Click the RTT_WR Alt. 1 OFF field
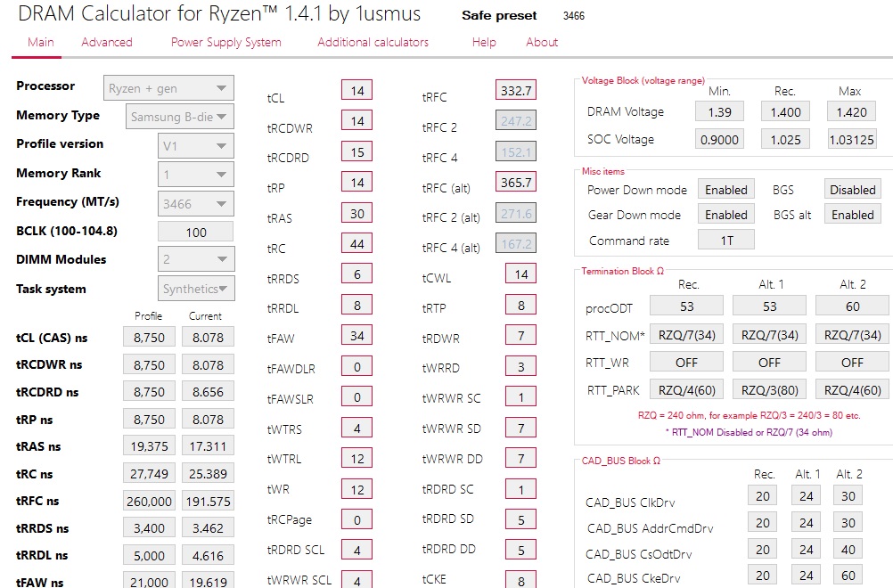893x588 pixels. click(769, 362)
